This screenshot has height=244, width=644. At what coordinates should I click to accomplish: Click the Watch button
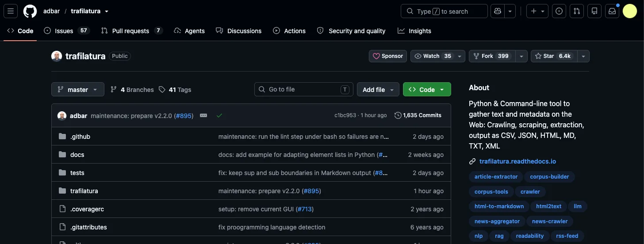(433, 56)
